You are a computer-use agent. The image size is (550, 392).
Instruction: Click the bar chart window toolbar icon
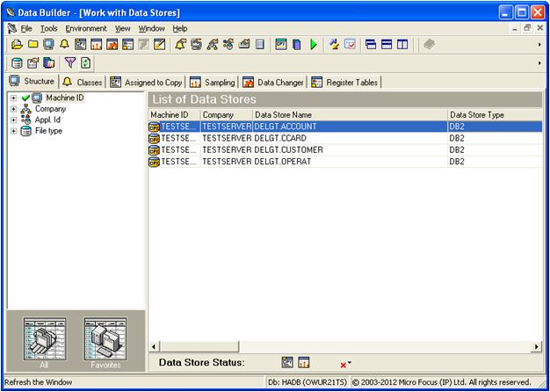tap(96, 45)
